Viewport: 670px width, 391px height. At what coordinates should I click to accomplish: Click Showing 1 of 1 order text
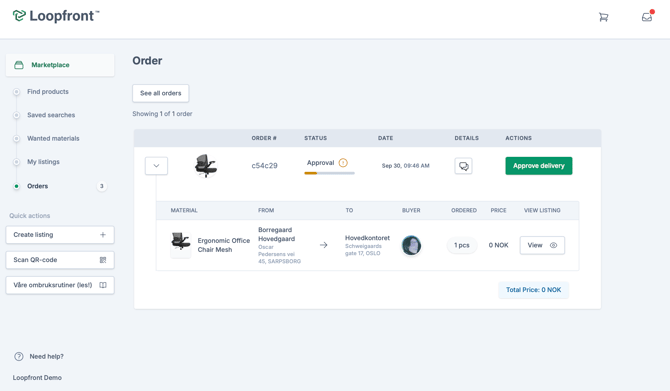point(162,114)
